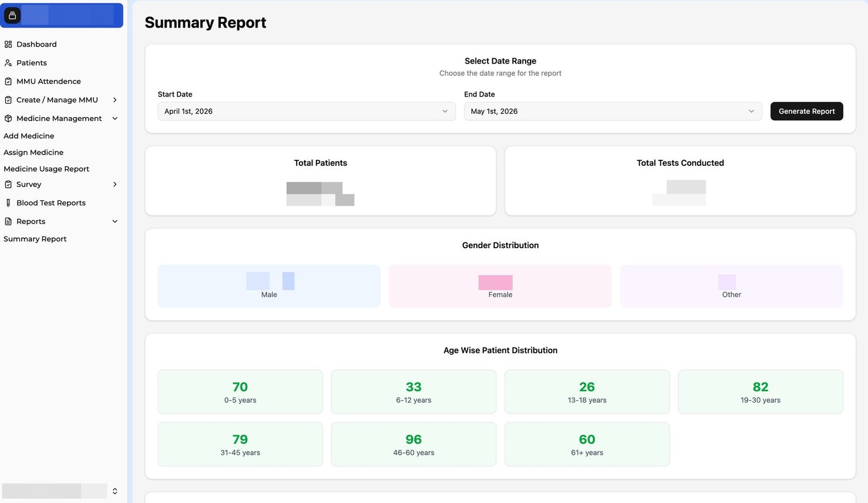Image resolution: width=868 pixels, height=503 pixels.
Task: Click the 46-60 years age card
Action: (414, 444)
